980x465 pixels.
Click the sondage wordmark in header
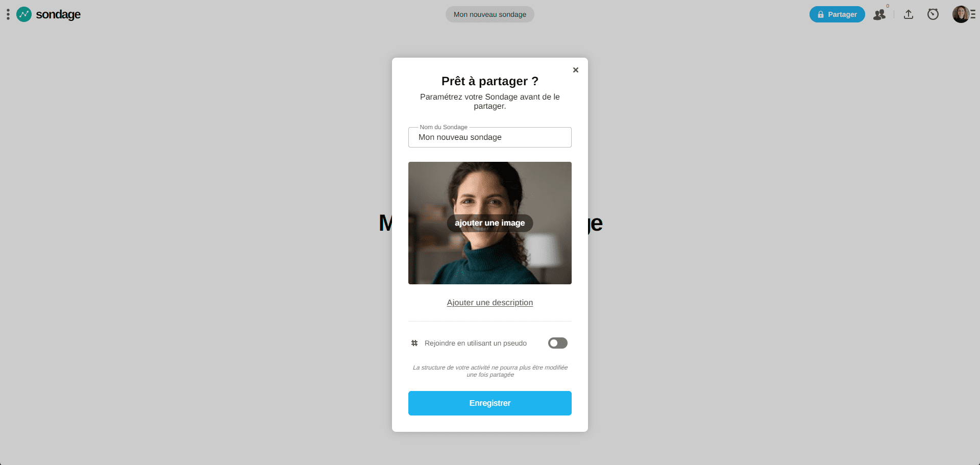point(58,14)
